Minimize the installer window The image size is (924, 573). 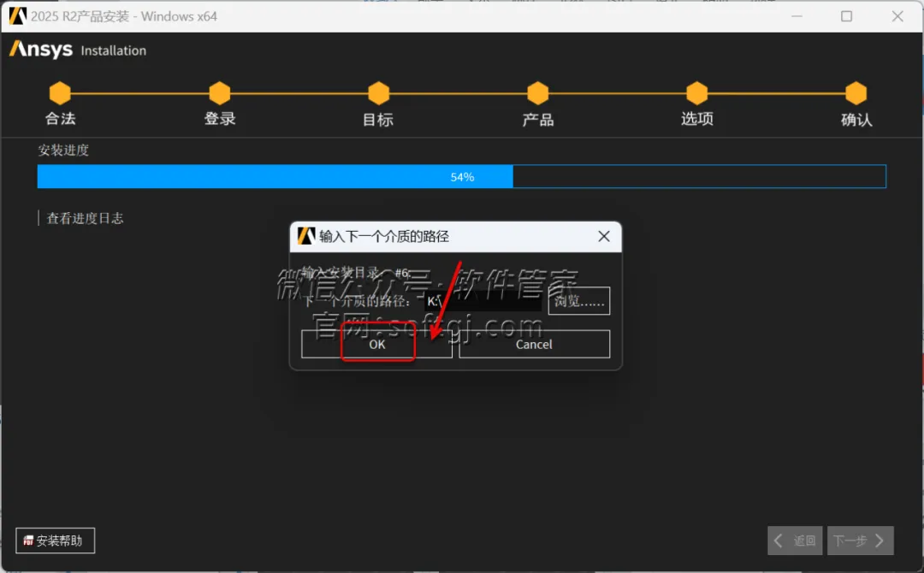(x=797, y=16)
